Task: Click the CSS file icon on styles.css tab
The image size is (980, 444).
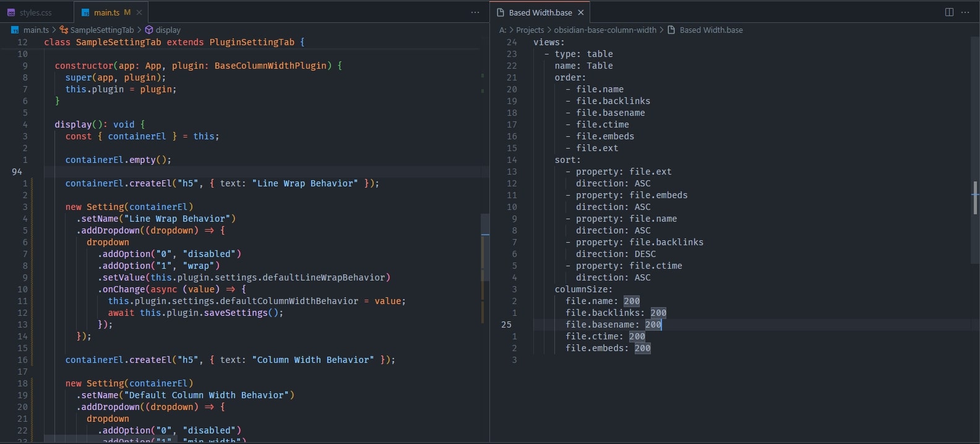Action: pos(11,12)
